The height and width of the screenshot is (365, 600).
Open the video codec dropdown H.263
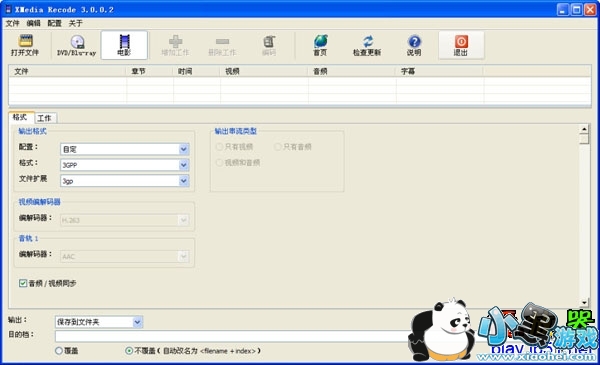[x=184, y=220]
